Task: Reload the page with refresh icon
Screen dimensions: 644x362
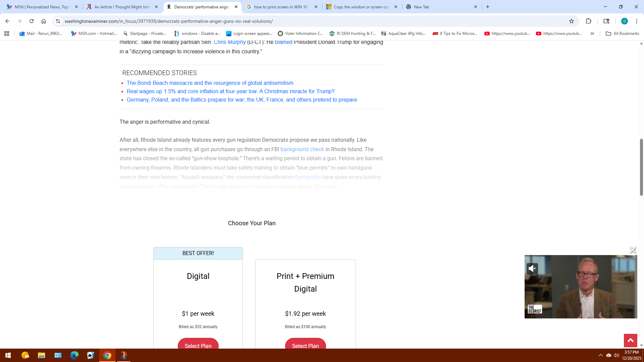Action: (x=32, y=21)
